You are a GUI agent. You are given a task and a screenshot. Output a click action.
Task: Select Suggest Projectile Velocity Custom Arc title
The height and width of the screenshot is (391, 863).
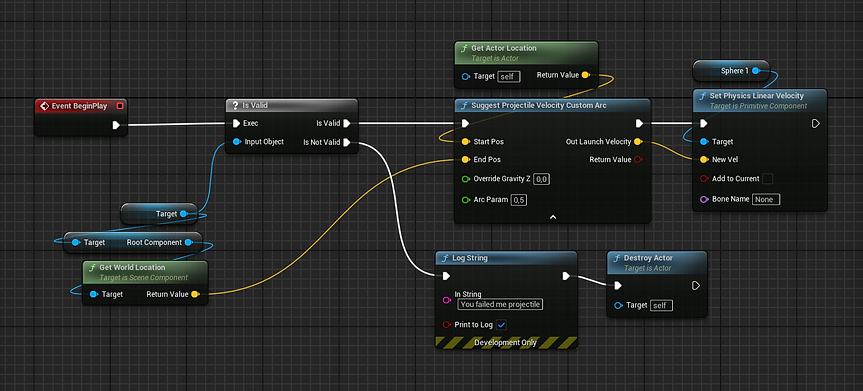pos(540,105)
